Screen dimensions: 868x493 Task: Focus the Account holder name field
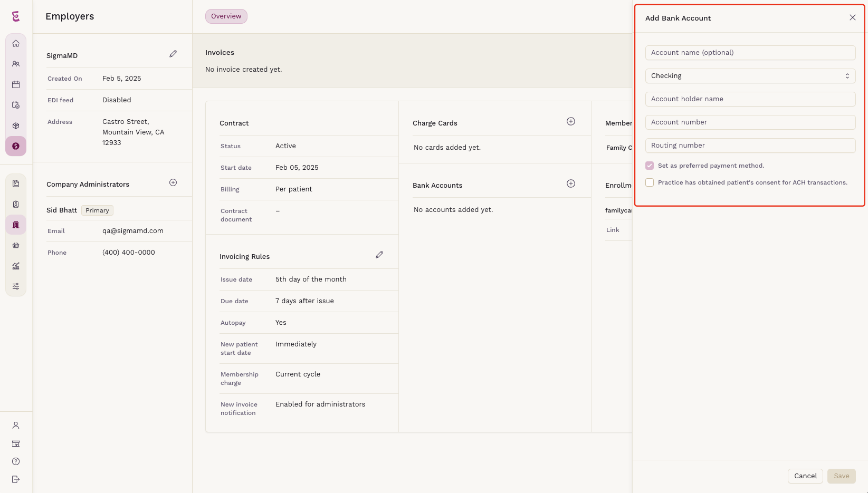click(750, 99)
